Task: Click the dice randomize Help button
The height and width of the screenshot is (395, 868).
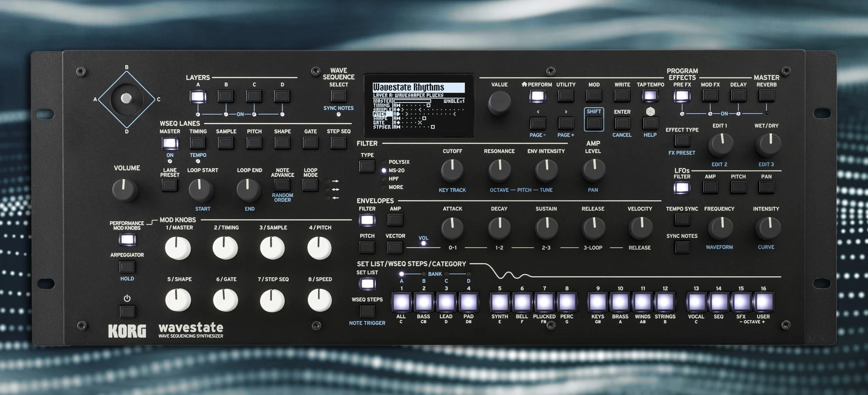Action: (x=650, y=123)
